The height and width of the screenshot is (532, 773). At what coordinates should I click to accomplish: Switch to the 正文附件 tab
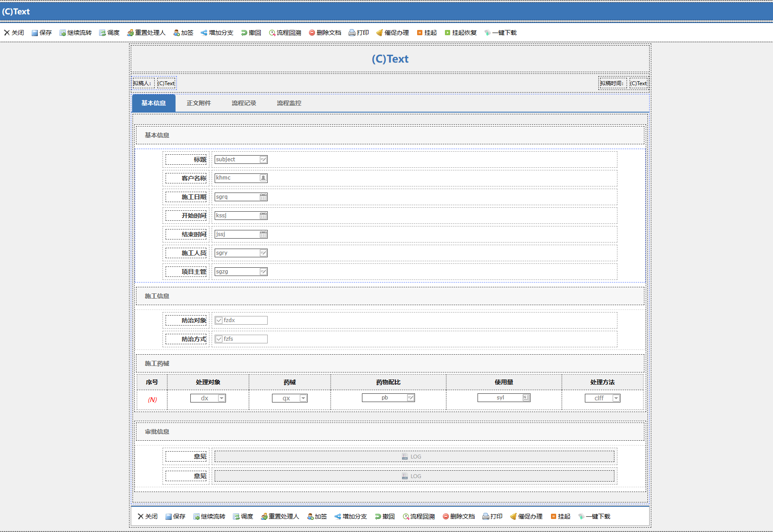pos(199,103)
